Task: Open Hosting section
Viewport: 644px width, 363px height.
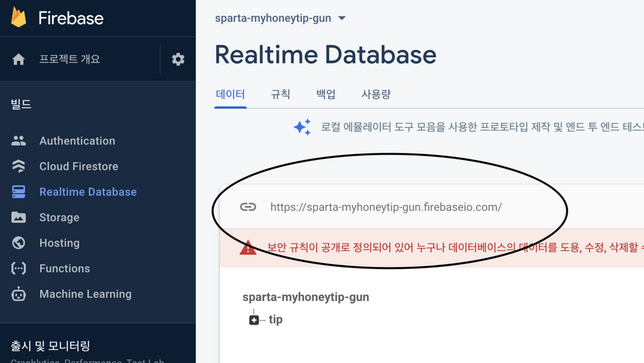Action: [x=59, y=243]
